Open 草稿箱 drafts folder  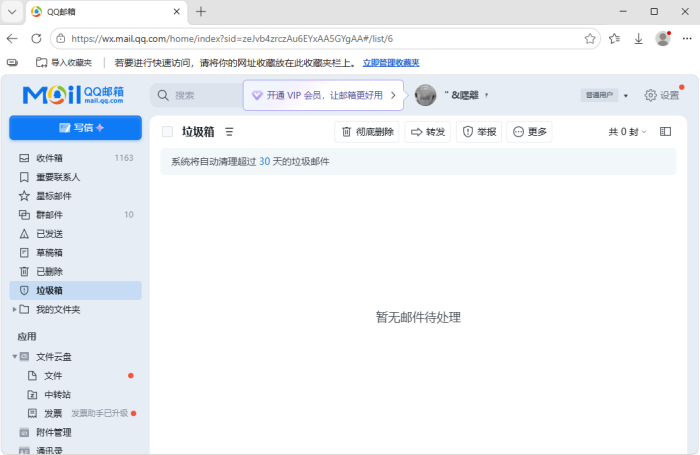click(75, 253)
